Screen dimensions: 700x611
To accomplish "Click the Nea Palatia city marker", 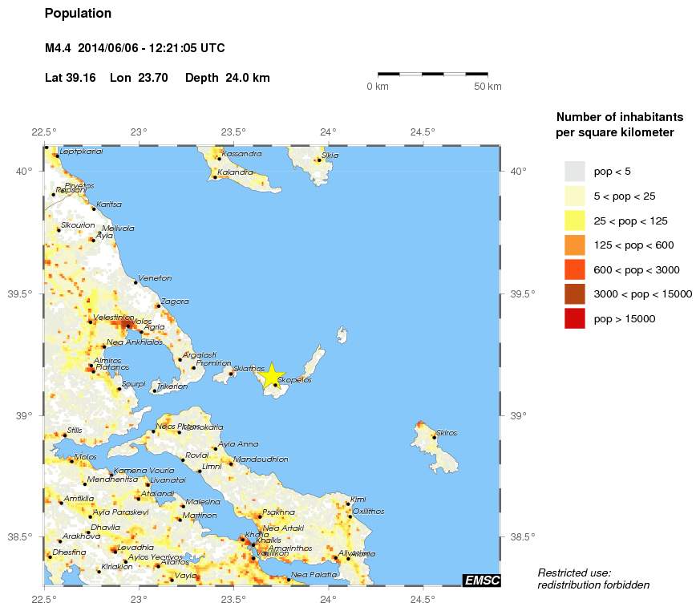I will coord(289,580).
